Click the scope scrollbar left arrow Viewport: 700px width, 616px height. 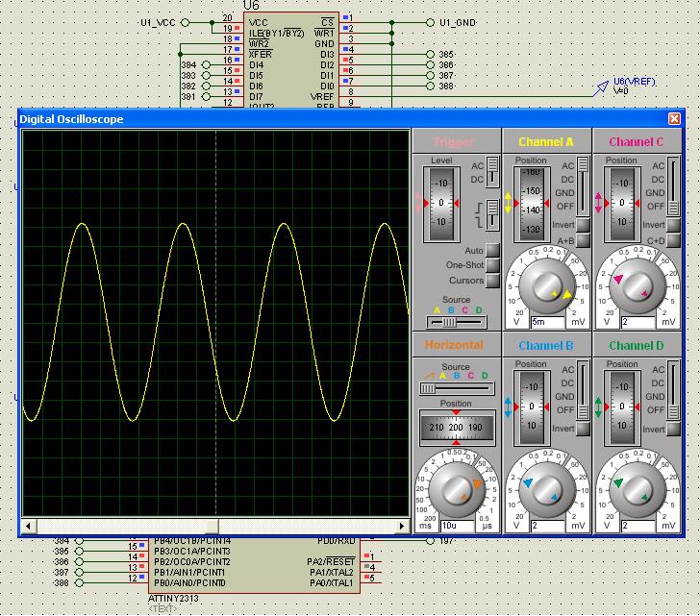tap(29, 527)
